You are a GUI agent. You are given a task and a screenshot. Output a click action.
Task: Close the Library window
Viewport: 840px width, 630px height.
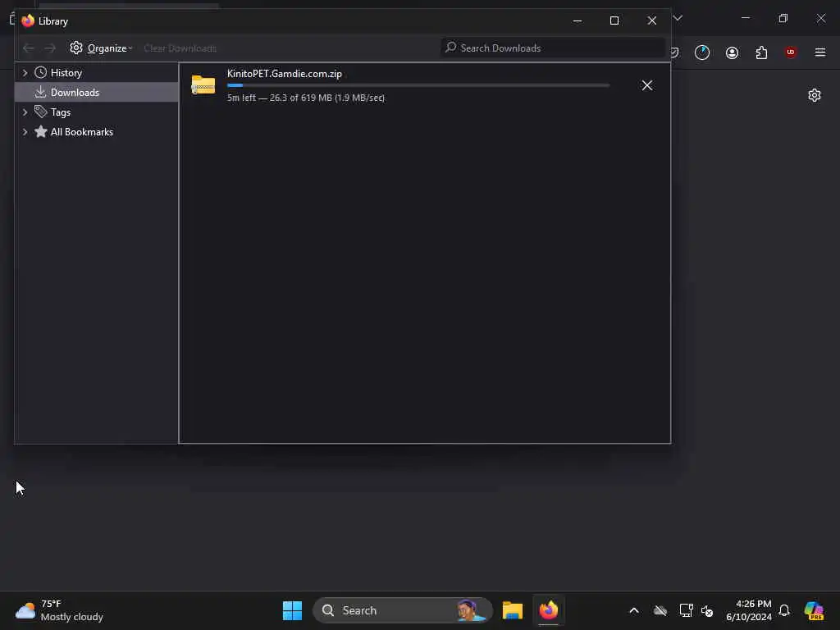[652, 21]
